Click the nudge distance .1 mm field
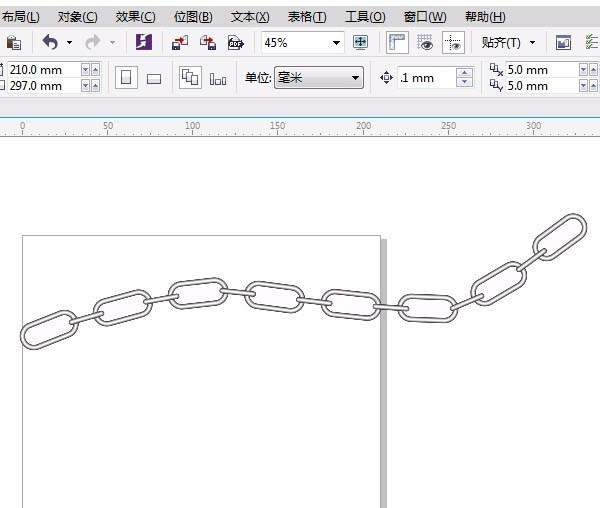The width and height of the screenshot is (600, 508). click(x=427, y=78)
